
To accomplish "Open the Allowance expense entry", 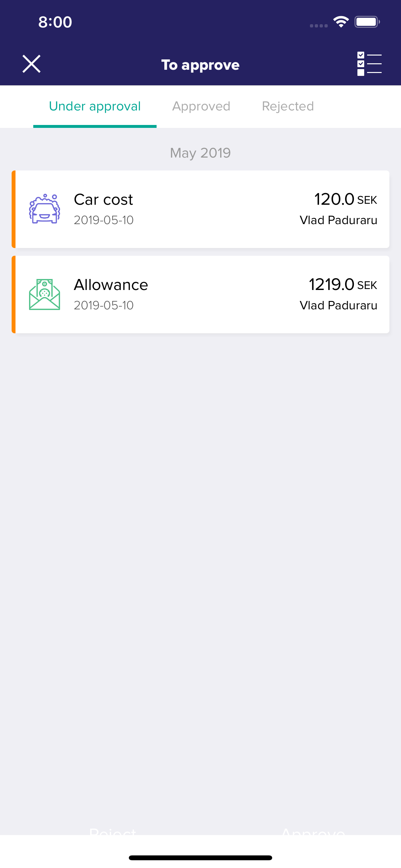I will [200, 294].
